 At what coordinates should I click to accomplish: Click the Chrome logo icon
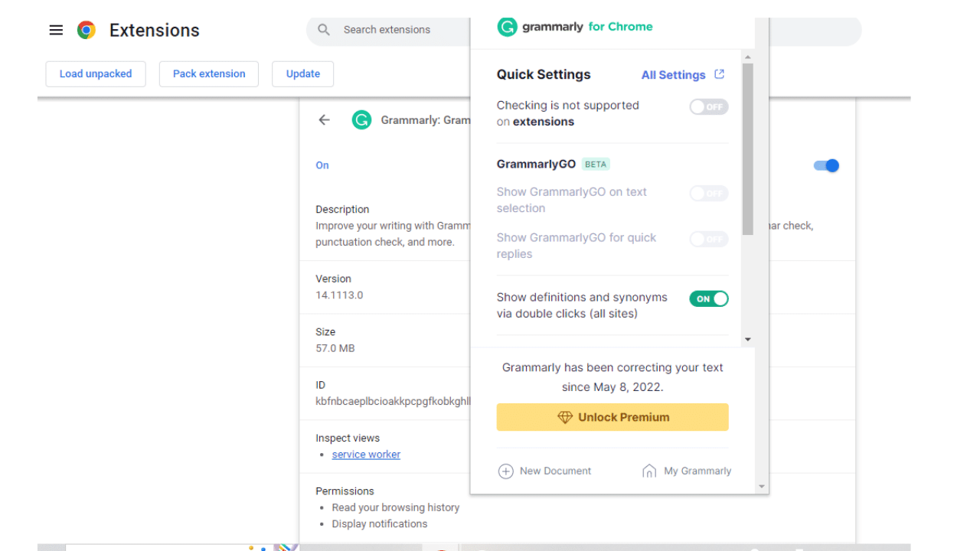(86, 30)
